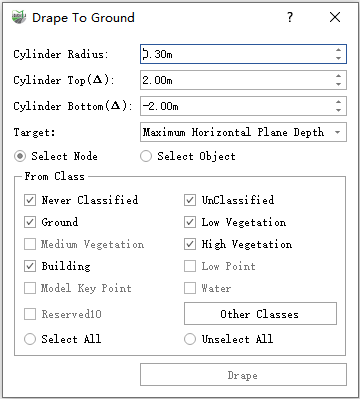Screen dimensions: 360x399
Task: Open the Other Classes button
Action: 260,313
